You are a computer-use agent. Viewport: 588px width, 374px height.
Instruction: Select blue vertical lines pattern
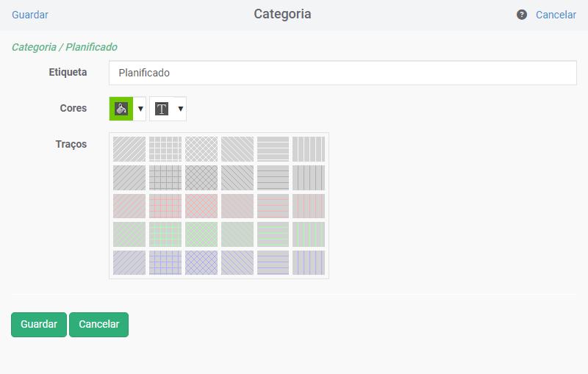[309, 263]
